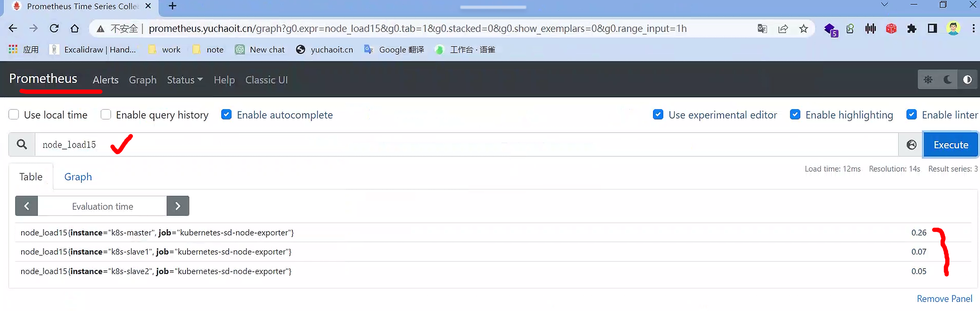
Task: Open the metrics explorer globe icon
Action: 911,145
